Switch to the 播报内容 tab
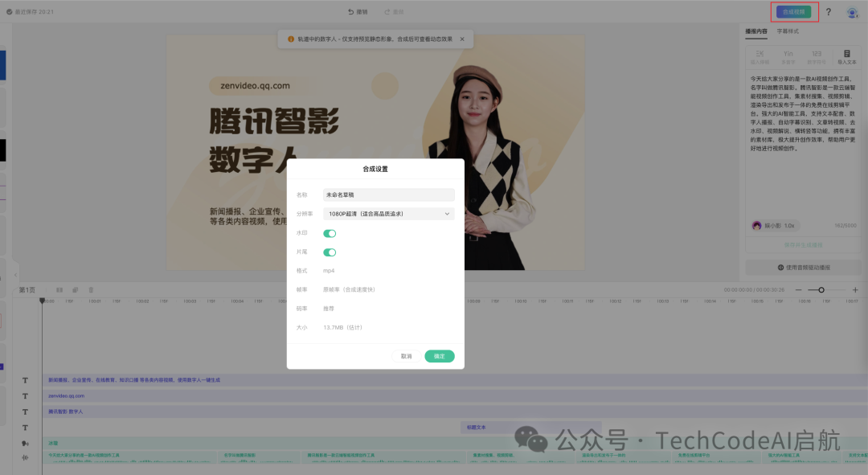868x475 pixels. pyautogui.click(x=756, y=31)
